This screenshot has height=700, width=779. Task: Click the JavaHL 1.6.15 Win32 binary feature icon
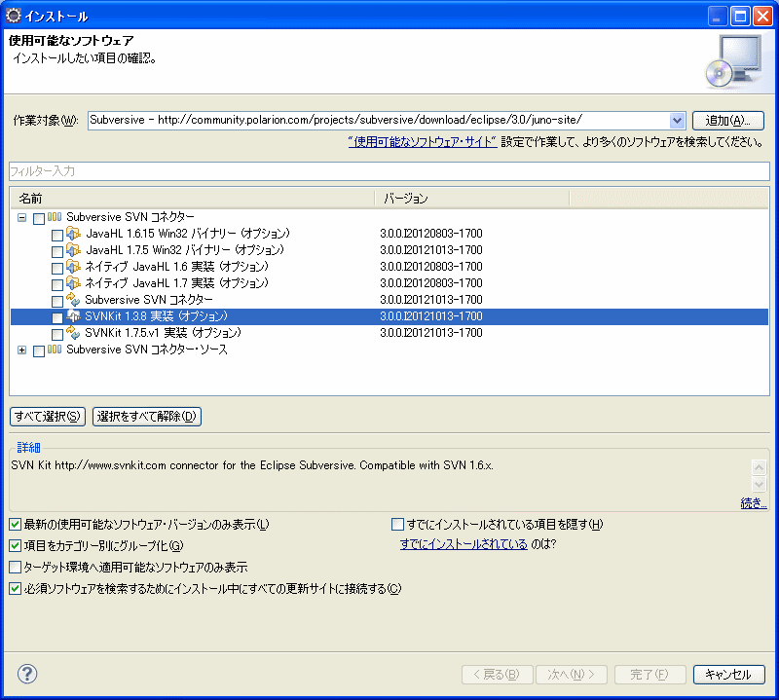pos(73,233)
